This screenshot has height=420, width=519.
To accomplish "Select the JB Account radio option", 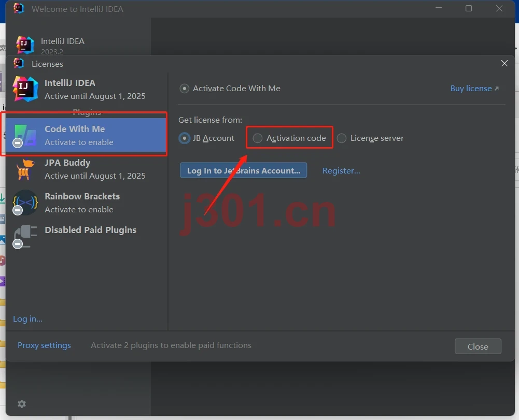I will (x=185, y=138).
